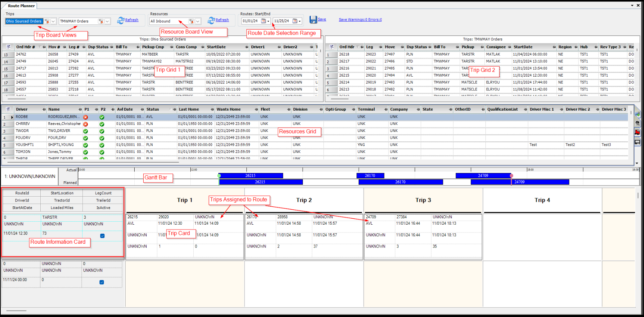Select driver row YOUSHFT1 in Resources grid

pos(25,145)
